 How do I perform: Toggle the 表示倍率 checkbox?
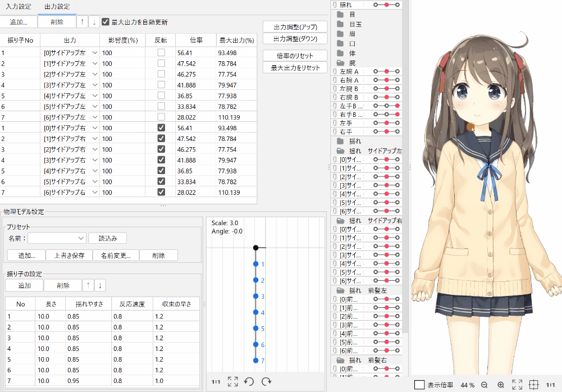[x=419, y=385]
